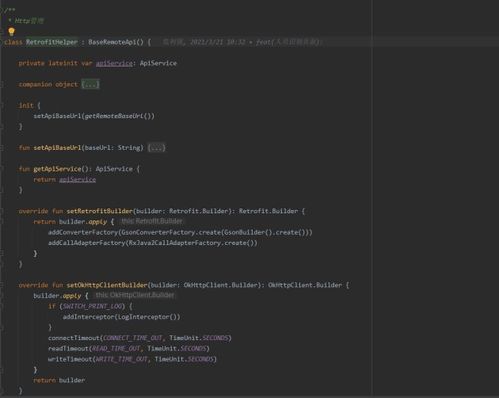Collapse the init block using the gutter fold marker
Viewport: 499px width, 398px height.
tap(2, 106)
